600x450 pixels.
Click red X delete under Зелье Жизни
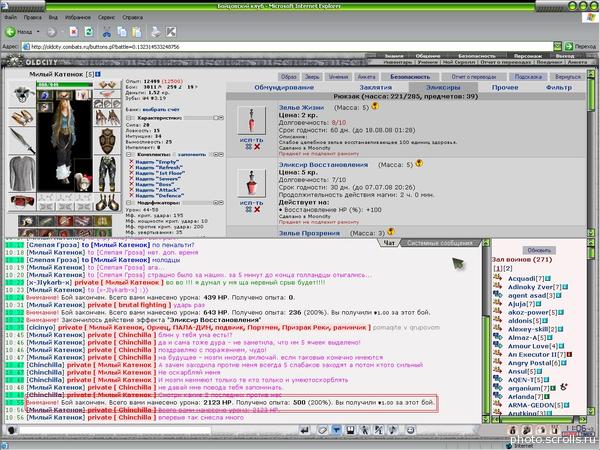[x=257, y=147]
